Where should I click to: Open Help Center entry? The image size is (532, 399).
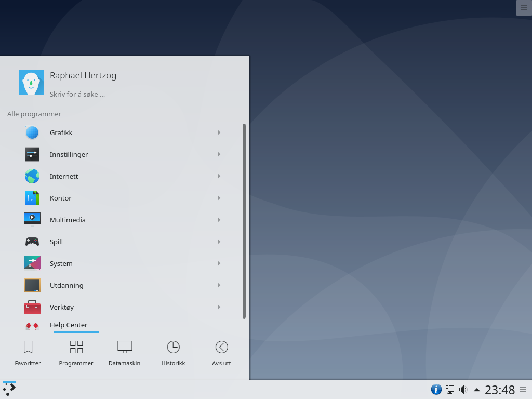[x=69, y=325]
